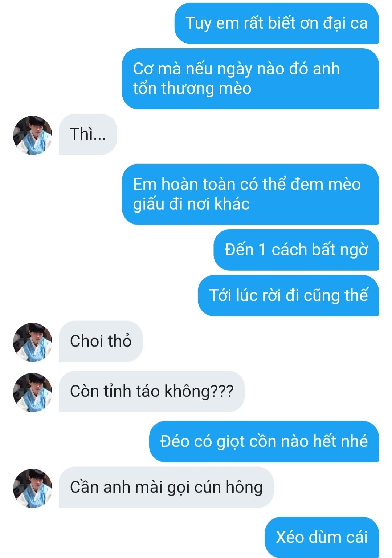Tap the avatar beside the "Thì..." message
This screenshot has width=392, height=558.
point(33,136)
